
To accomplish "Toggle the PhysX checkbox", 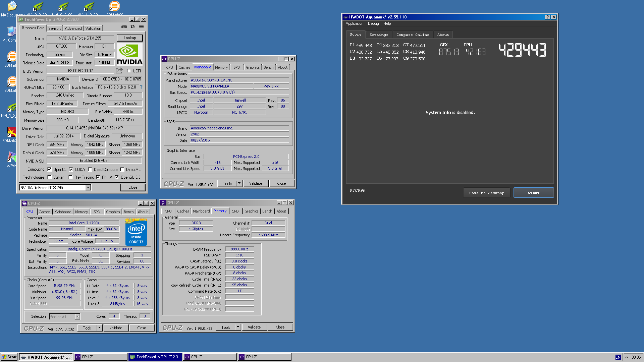I will tap(98, 177).
